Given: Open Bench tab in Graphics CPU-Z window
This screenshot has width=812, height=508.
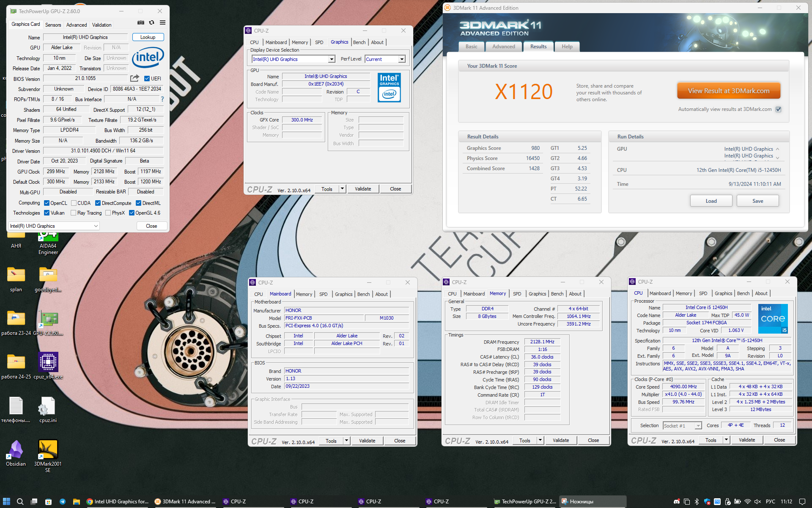Looking at the screenshot, I should click(x=359, y=42).
